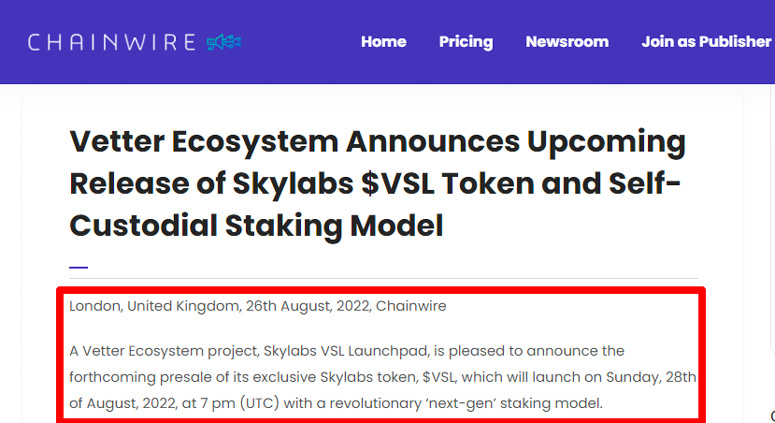Click the "7 pm (UTC)" time text
Image resolution: width=775 pixels, height=423 pixels.
[x=240, y=404]
